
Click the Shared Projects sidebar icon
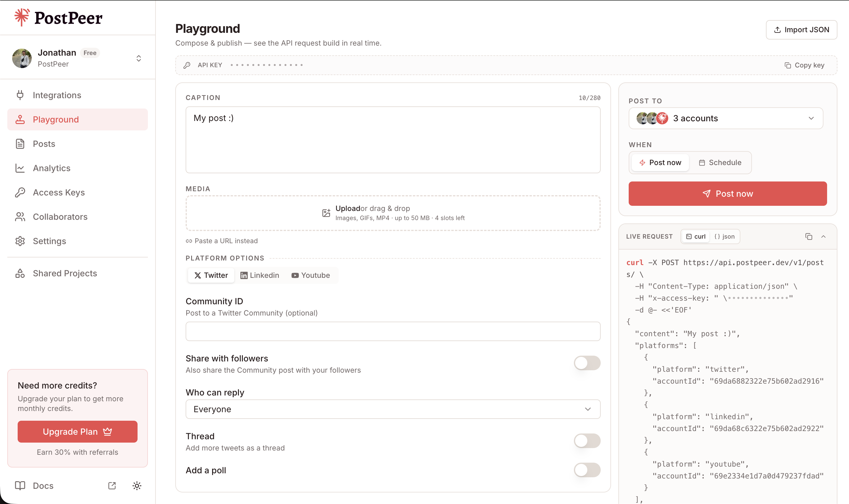[x=20, y=273]
